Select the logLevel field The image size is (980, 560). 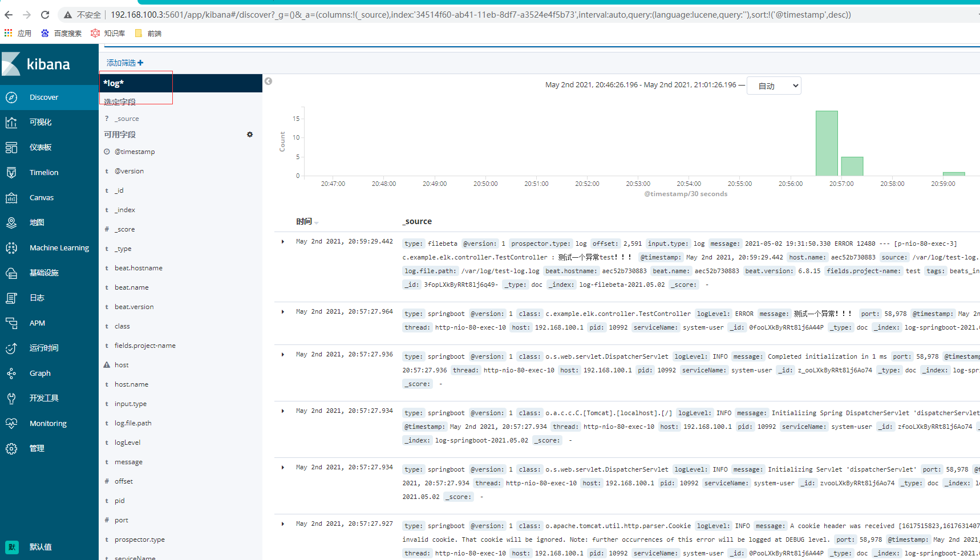[127, 443]
